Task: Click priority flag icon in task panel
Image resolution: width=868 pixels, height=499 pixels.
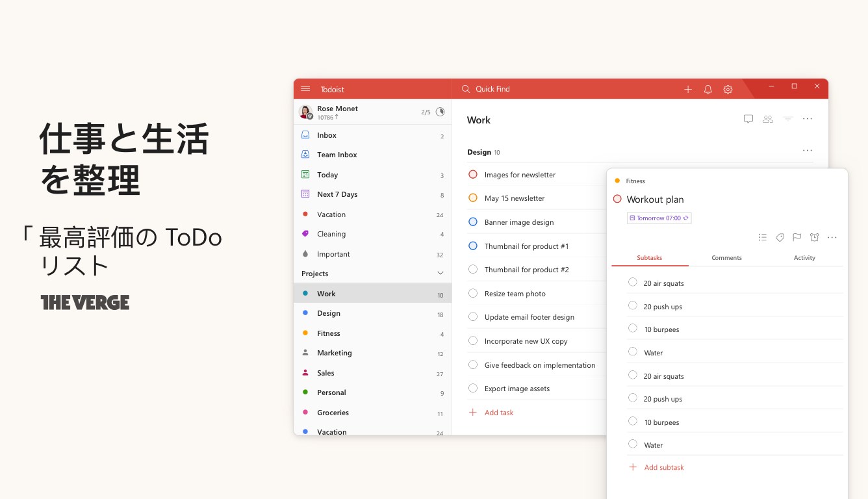Action: point(797,237)
